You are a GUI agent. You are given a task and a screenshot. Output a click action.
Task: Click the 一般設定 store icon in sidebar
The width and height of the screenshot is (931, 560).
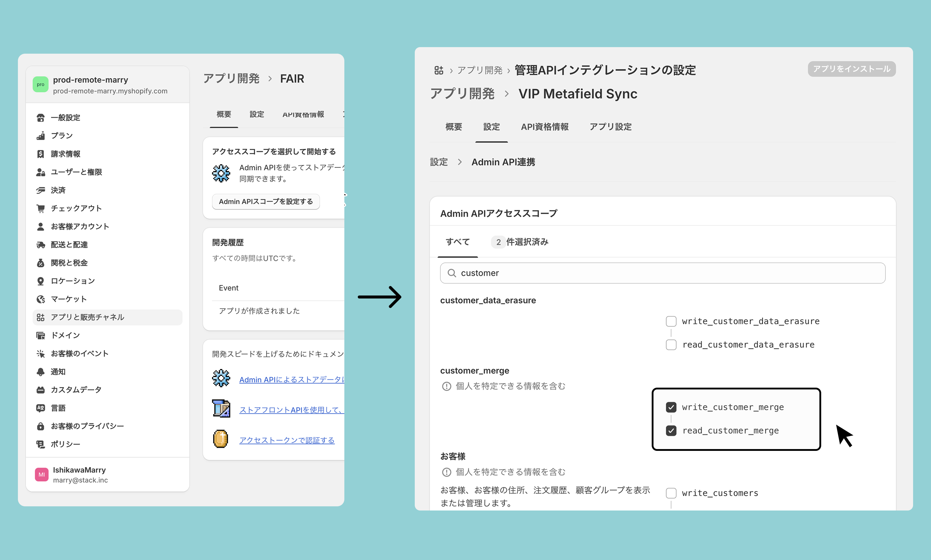[40, 118]
